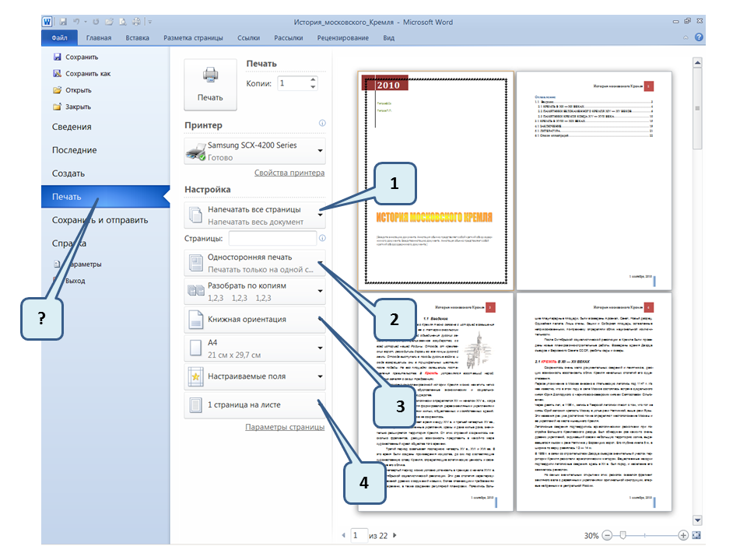Open the blue Help question mark icon

tap(700, 37)
